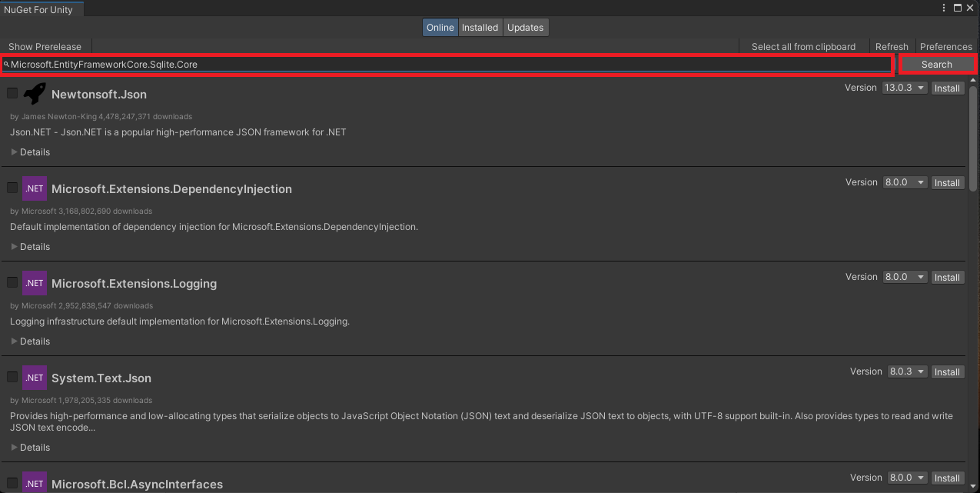The width and height of the screenshot is (980, 493).
Task: Click the magnifier icon in search field
Action: point(6,65)
